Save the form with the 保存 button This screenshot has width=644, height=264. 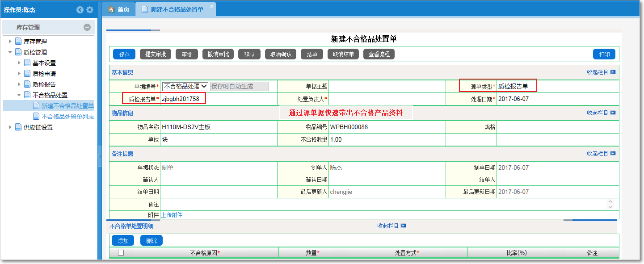coord(124,54)
